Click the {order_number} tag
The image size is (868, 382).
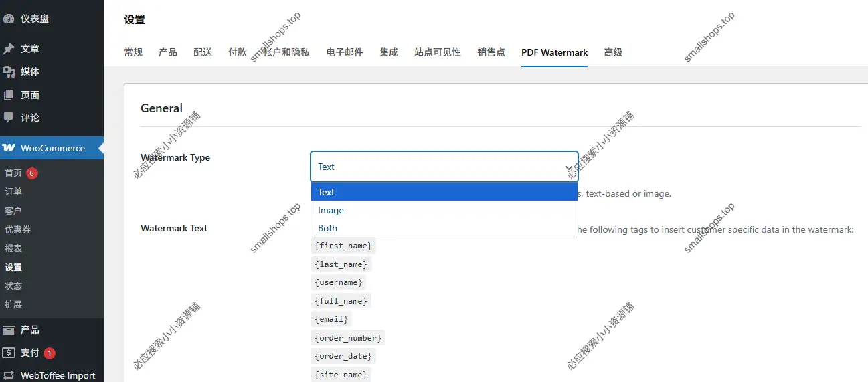tap(348, 338)
